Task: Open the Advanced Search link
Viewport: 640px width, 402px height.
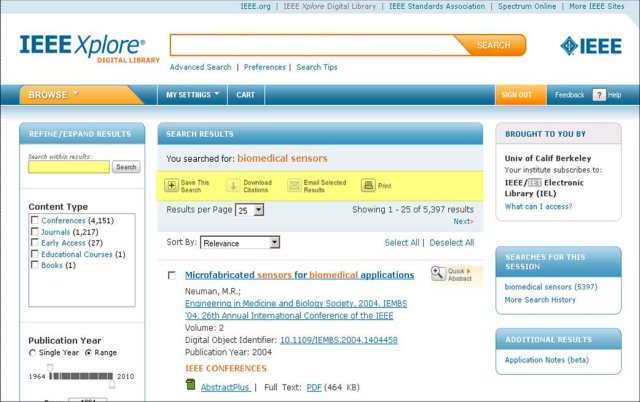Action: coord(200,67)
